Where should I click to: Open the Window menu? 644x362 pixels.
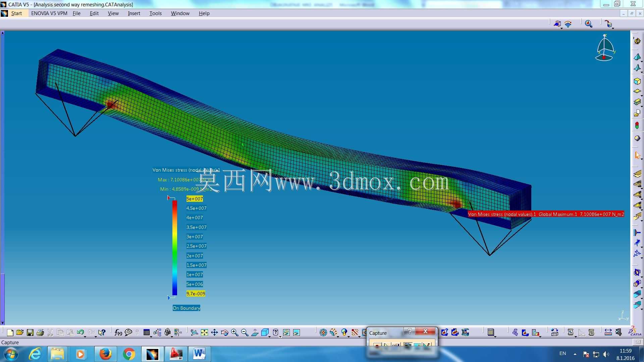(180, 13)
